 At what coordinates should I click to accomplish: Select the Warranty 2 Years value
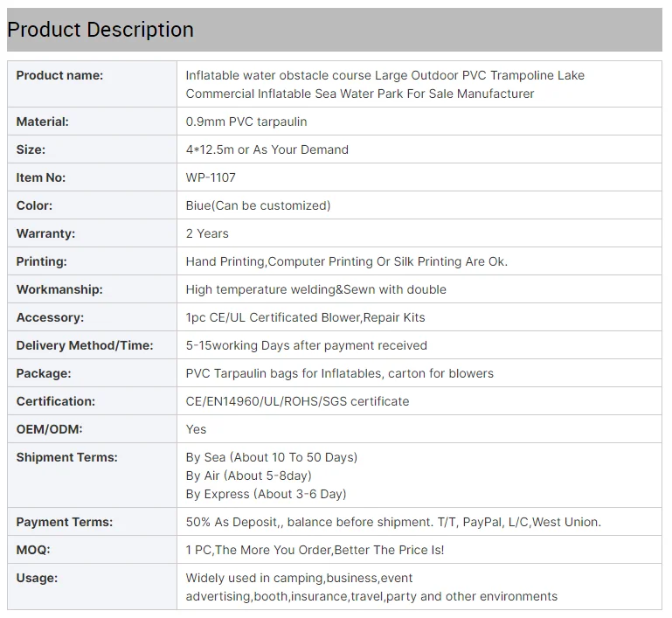coord(207,233)
